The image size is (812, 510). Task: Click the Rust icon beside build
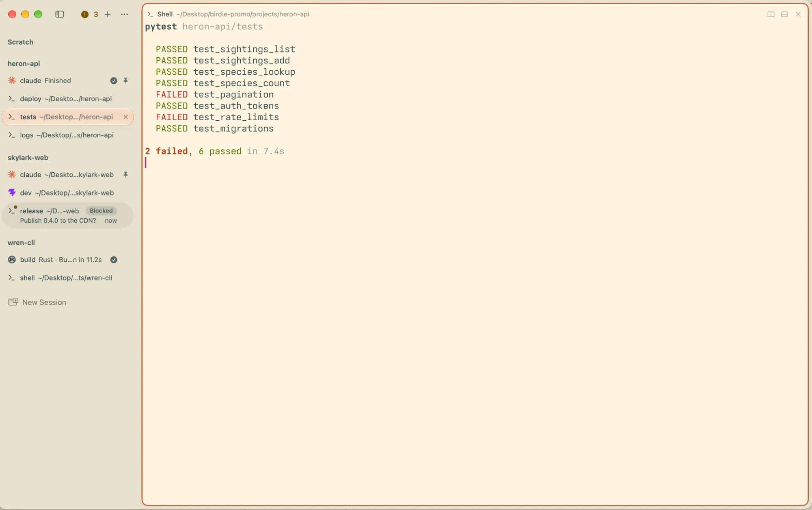[12, 260]
